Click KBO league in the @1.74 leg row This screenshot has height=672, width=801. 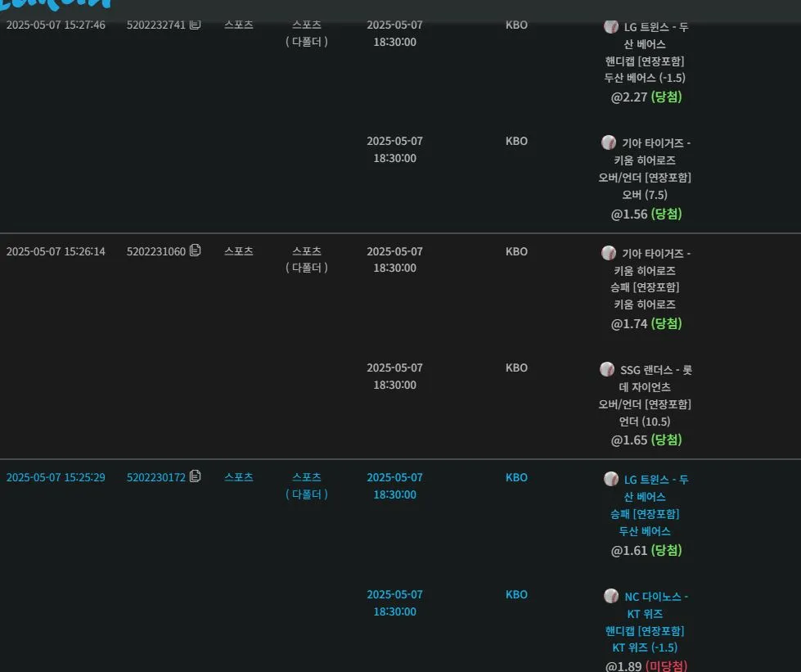[516, 251]
